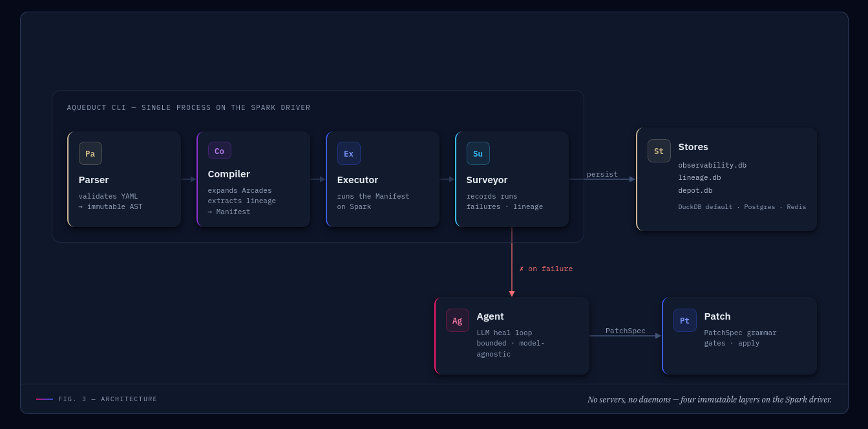Click the 'PatchSpec' connector label
The height and width of the screenshot is (429, 868).
tap(626, 331)
